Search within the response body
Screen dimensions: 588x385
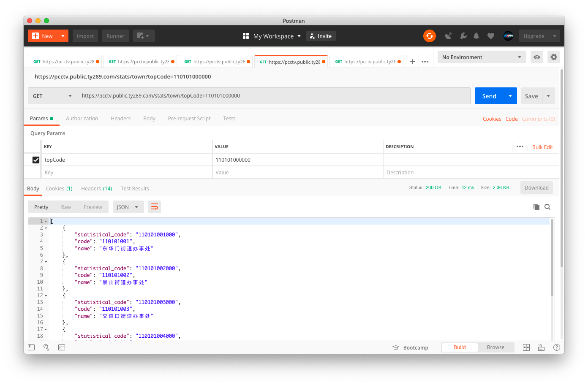click(x=547, y=207)
